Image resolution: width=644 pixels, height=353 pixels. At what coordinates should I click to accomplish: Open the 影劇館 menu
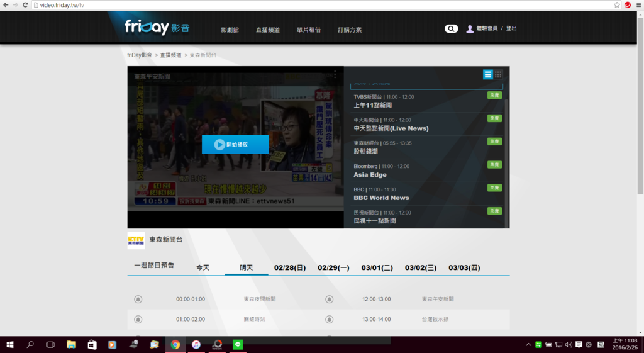click(x=230, y=30)
